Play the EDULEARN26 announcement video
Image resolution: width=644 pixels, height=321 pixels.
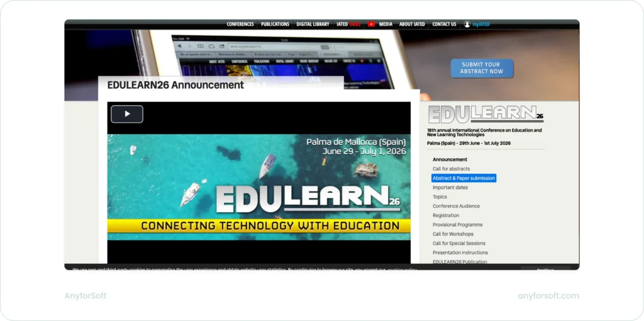point(127,115)
